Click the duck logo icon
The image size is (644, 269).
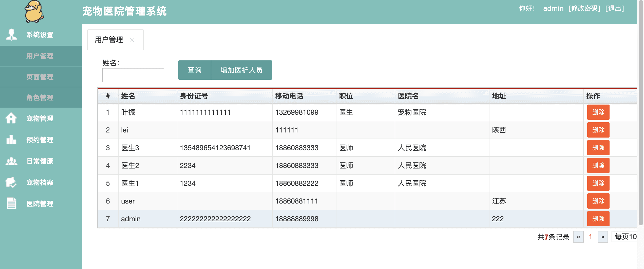[x=34, y=11]
